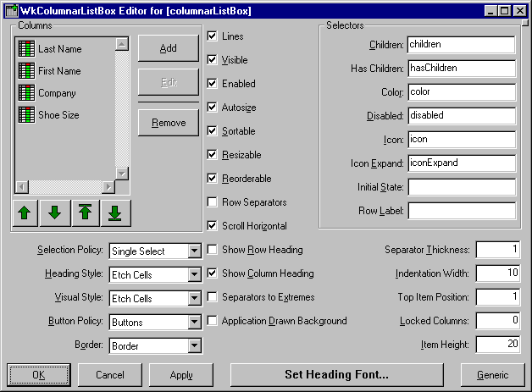Enable the Row Separators checkbox

coord(213,202)
